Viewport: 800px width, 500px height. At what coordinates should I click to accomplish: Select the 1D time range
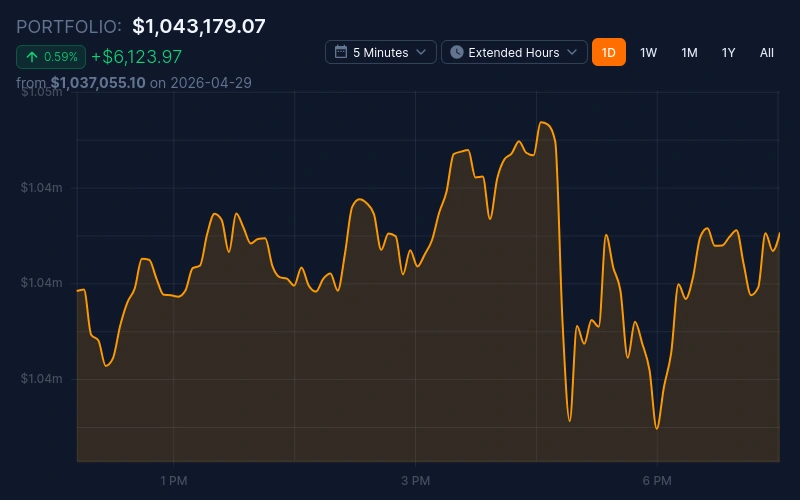(609, 52)
